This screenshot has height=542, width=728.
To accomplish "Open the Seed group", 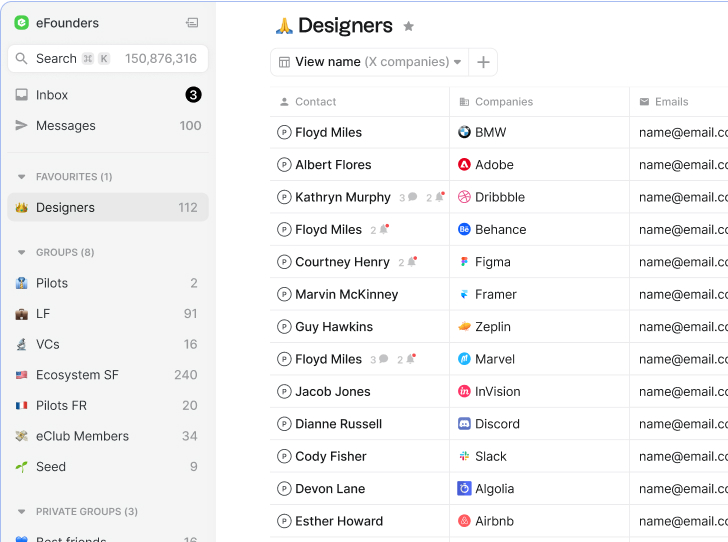I will coord(108,467).
